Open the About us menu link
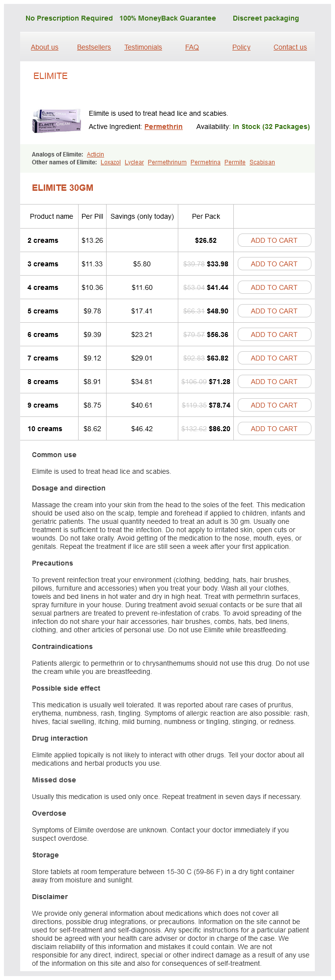This screenshot has height=980, width=335. [x=45, y=47]
